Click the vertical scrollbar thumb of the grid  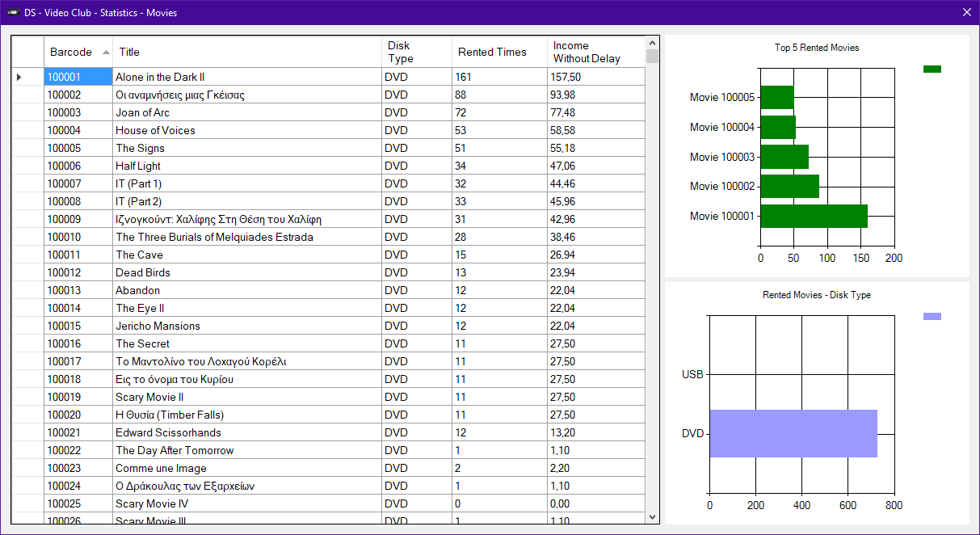pos(652,56)
